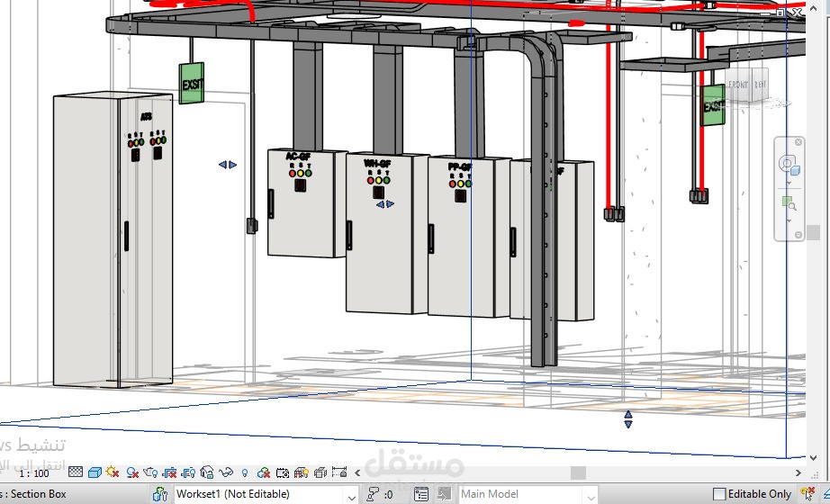Click Reveal Hidden Elements lightbulb icon
The image size is (830, 504).
(245, 472)
